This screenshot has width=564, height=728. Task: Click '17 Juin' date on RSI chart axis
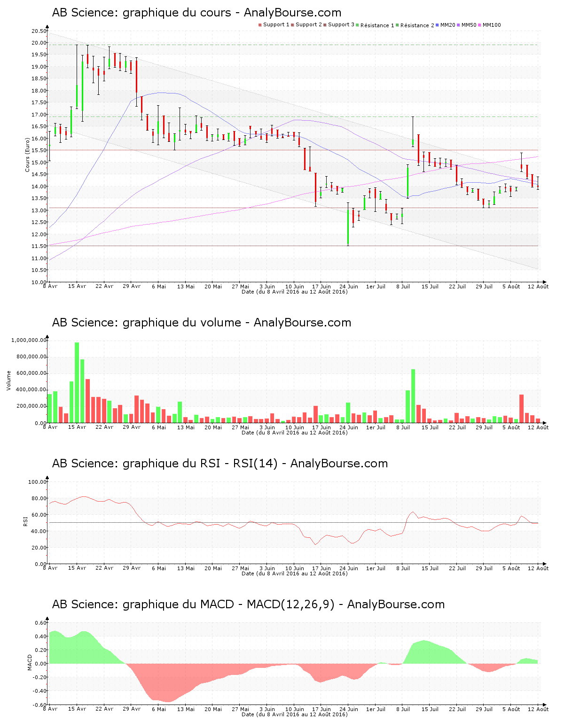[321, 568]
